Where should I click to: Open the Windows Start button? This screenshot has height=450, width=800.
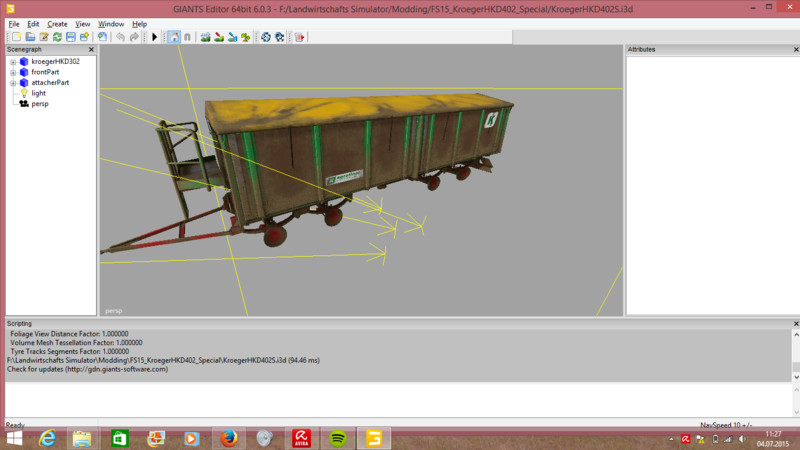[x=14, y=438]
